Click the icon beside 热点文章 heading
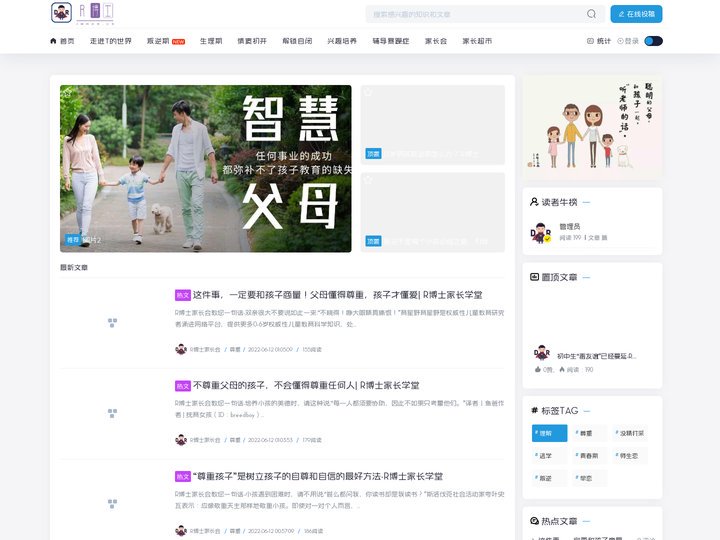The image size is (720, 540). pyautogui.click(x=534, y=521)
